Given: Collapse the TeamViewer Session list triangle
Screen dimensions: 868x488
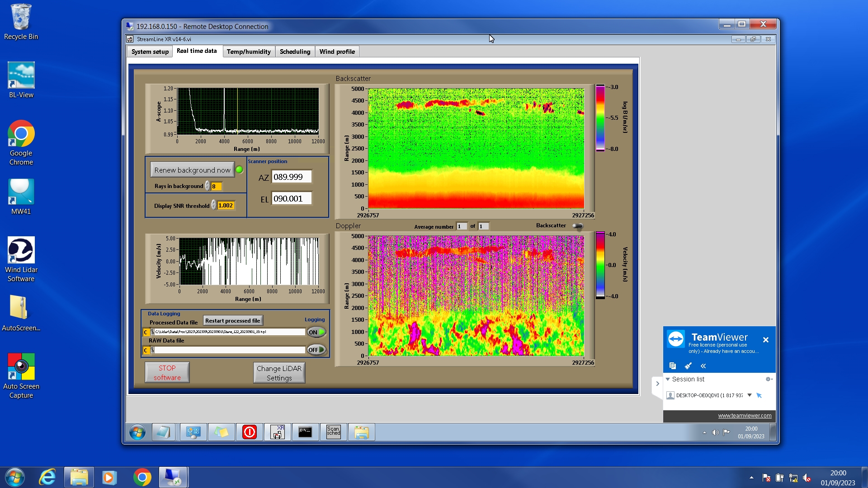Looking at the screenshot, I should point(668,379).
